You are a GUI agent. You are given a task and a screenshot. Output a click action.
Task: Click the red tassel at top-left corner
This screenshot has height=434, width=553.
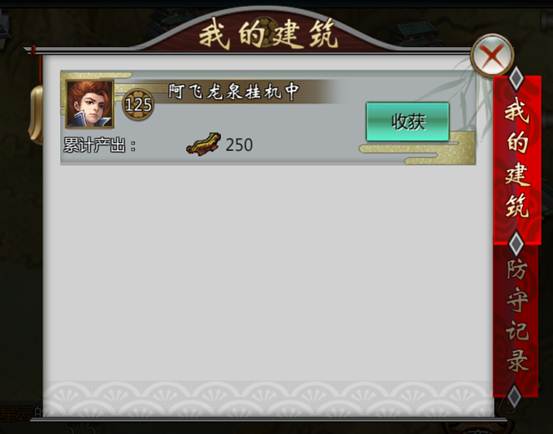click(35, 63)
